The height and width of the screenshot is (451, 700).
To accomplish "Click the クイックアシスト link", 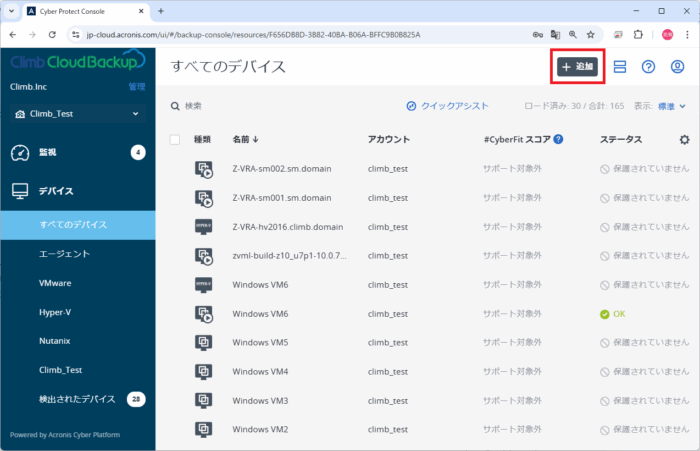I will (447, 106).
